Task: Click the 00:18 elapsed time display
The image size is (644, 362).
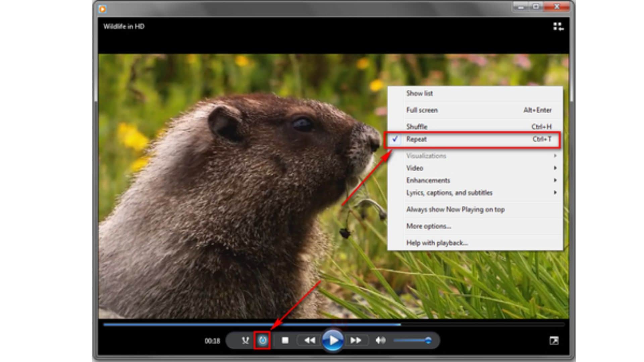Action: [212, 341]
